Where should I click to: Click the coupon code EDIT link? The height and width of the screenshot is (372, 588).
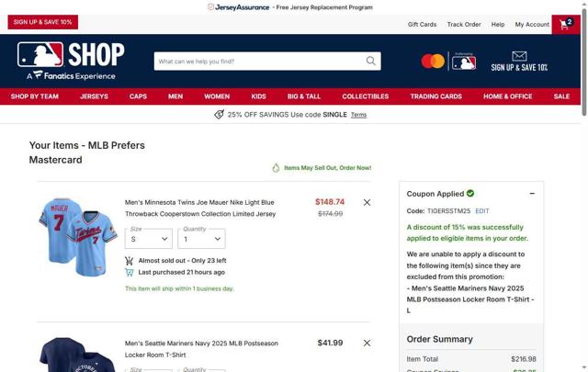(481, 210)
